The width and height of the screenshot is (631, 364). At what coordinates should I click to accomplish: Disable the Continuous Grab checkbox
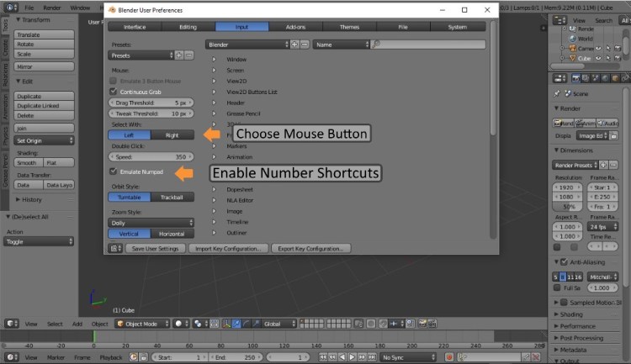[x=114, y=91]
